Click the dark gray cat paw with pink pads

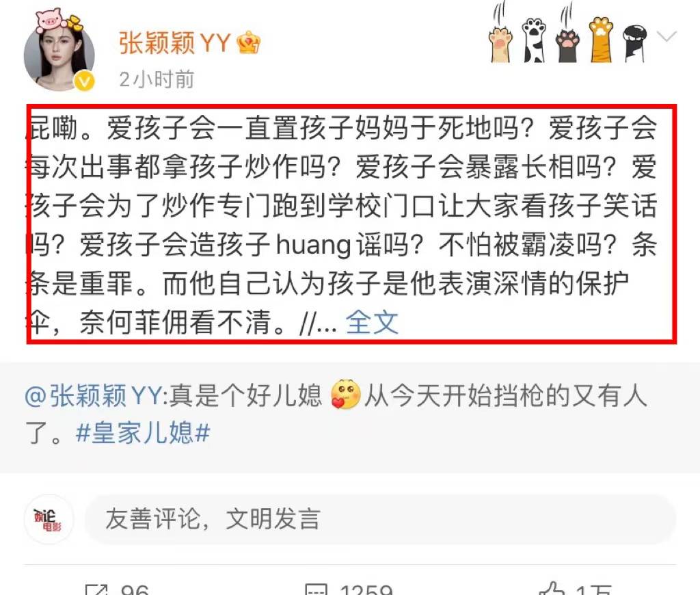[x=567, y=44]
